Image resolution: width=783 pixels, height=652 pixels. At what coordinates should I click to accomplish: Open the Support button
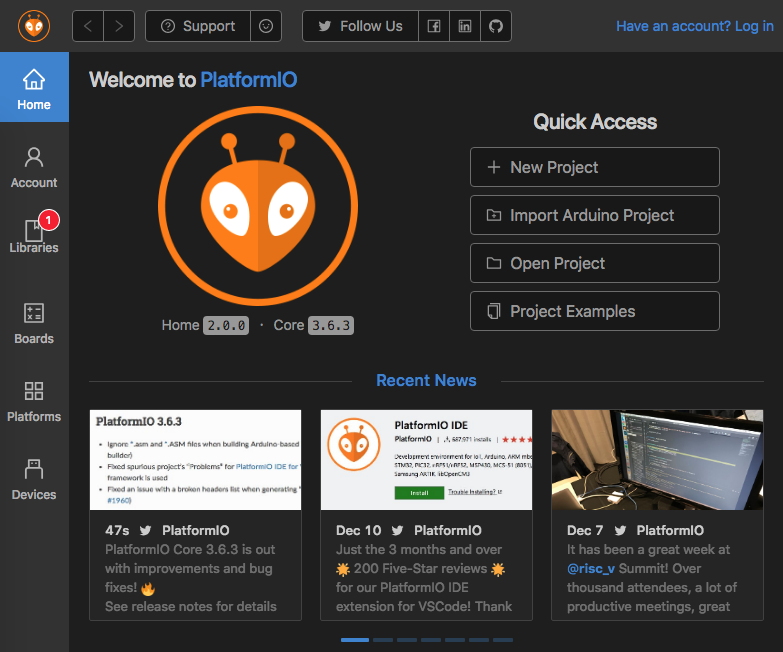point(198,26)
